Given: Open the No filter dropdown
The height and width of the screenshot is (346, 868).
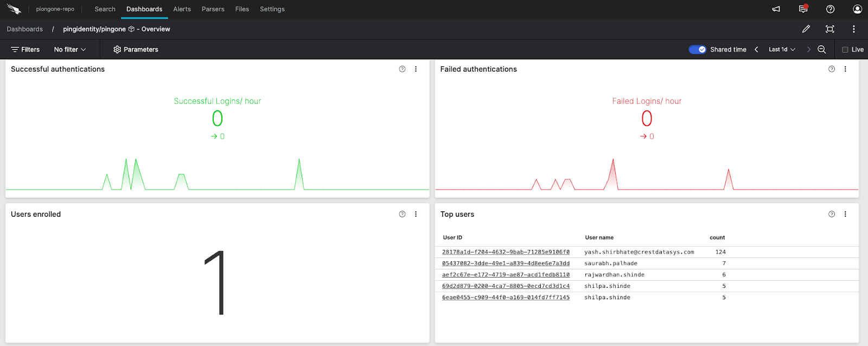Looking at the screenshot, I should click(70, 49).
